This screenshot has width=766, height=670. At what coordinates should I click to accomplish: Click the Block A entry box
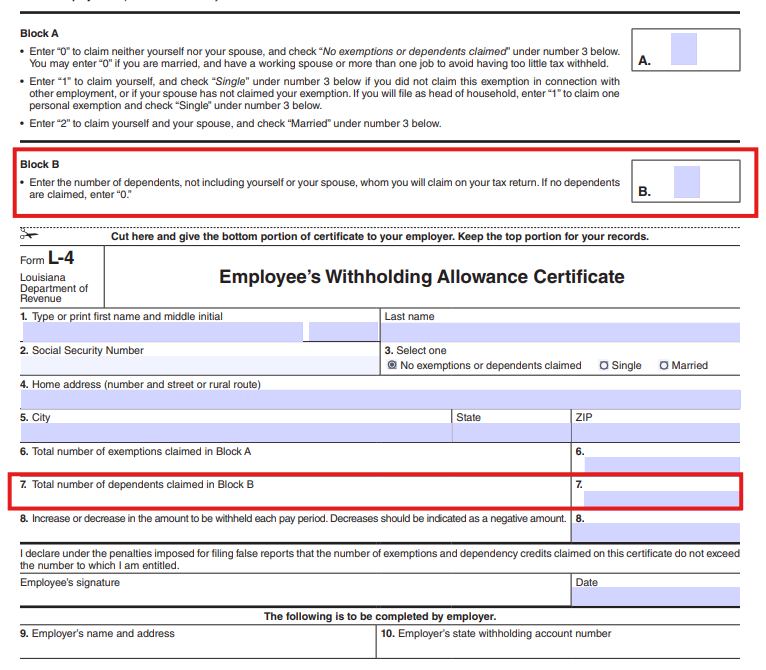coord(684,49)
